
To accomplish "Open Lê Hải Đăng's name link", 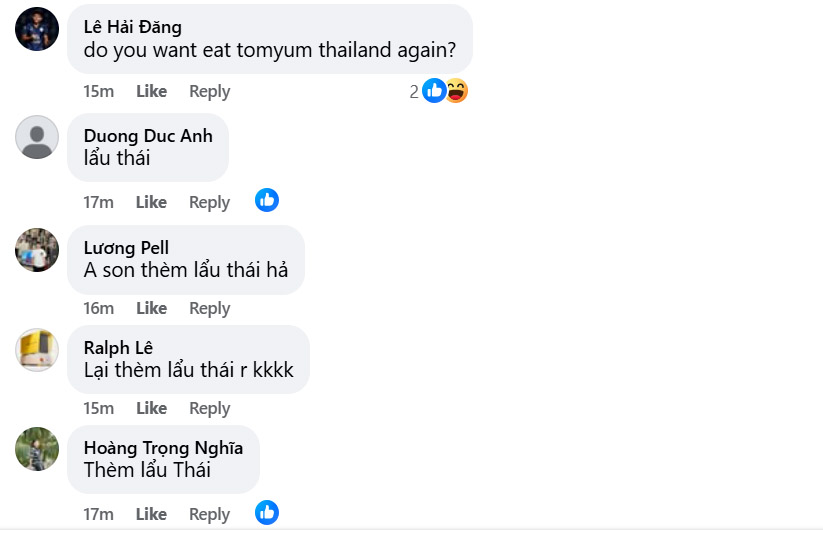I will (132, 27).
